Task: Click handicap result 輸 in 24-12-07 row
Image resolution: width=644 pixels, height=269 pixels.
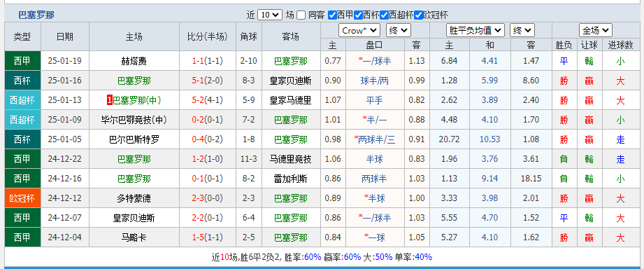Action: (589, 218)
